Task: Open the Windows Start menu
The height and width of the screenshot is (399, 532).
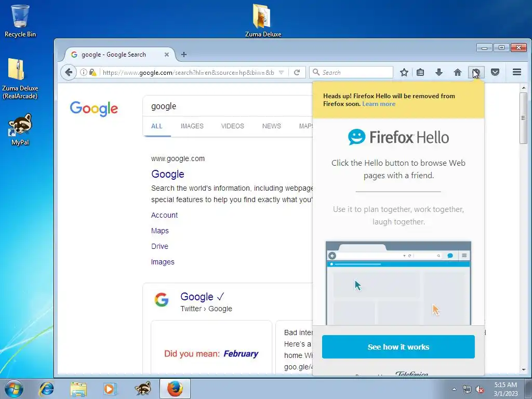Action: pos(14,389)
